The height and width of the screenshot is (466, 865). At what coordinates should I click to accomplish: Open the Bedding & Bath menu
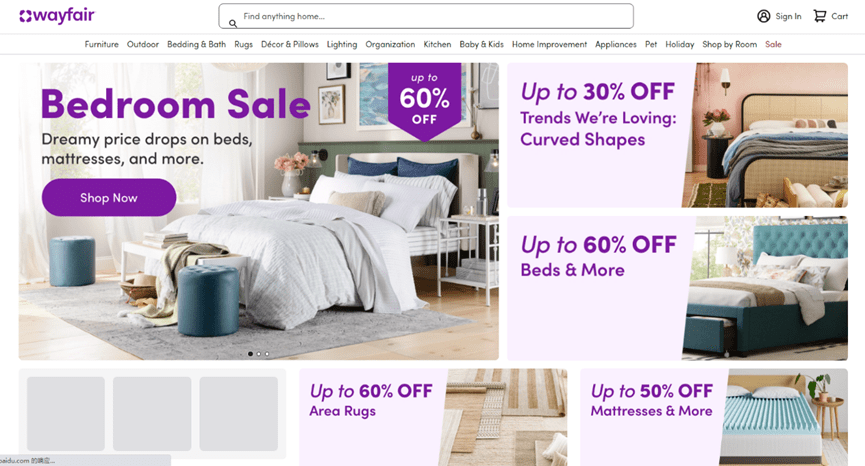pos(196,44)
